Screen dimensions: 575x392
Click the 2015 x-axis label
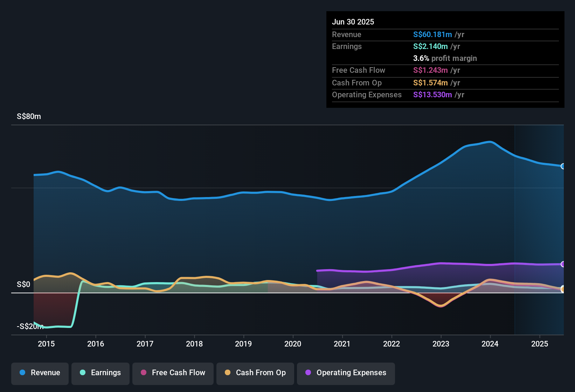46,344
